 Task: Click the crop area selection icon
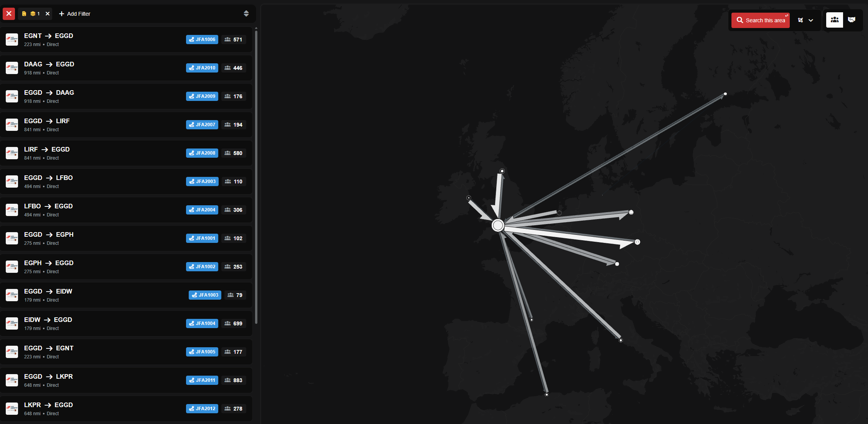pyautogui.click(x=800, y=20)
